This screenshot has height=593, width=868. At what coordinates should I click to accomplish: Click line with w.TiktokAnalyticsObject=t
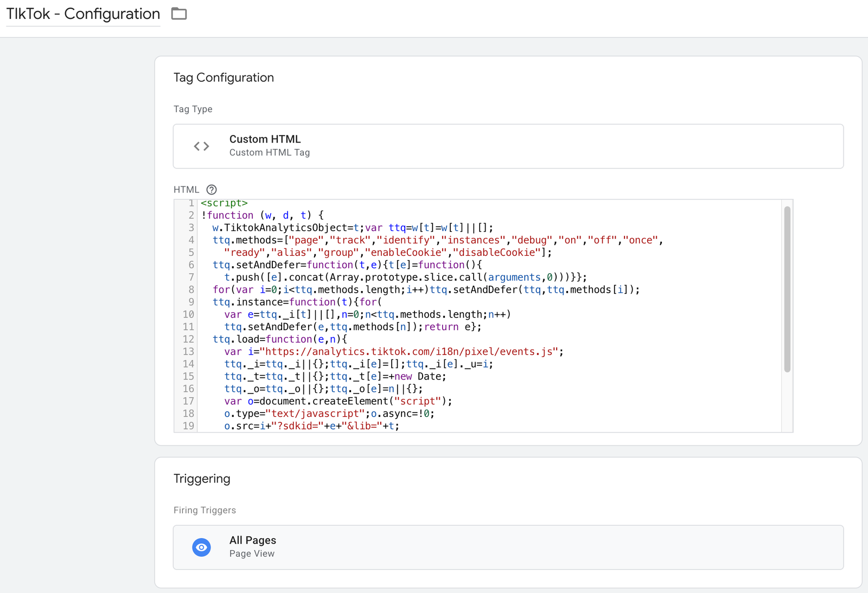click(353, 228)
